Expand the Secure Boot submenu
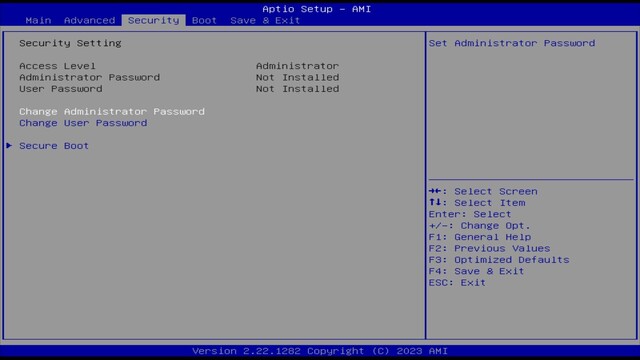 click(x=54, y=146)
